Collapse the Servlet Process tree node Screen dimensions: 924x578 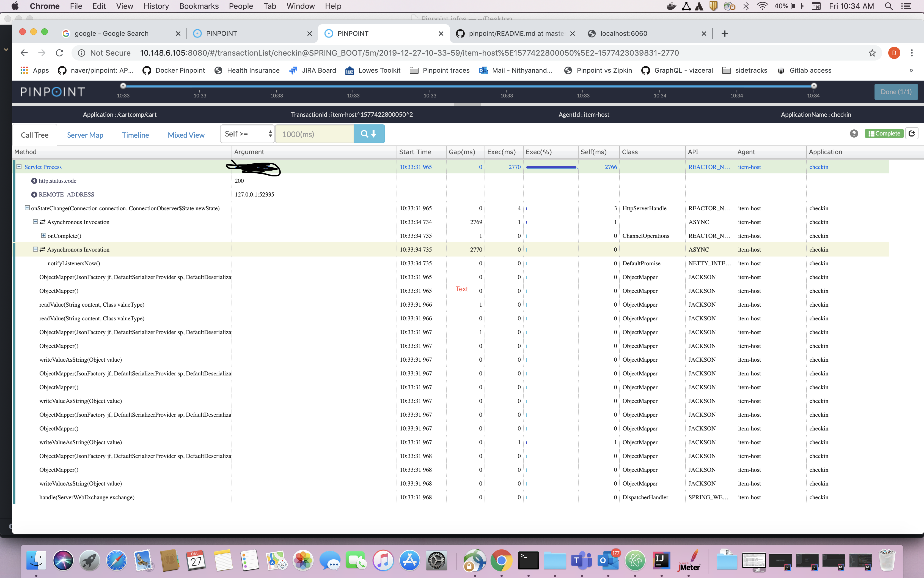pos(19,167)
